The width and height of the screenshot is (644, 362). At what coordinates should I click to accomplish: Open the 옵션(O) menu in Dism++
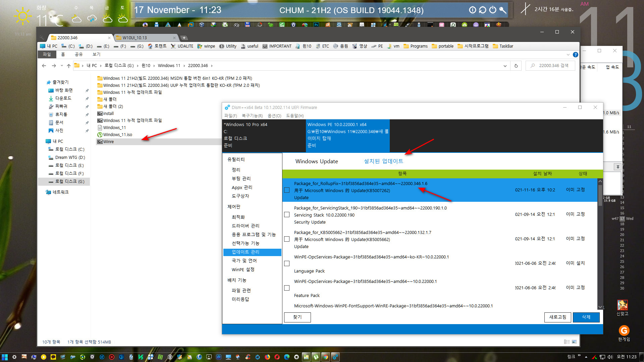pos(274,116)
